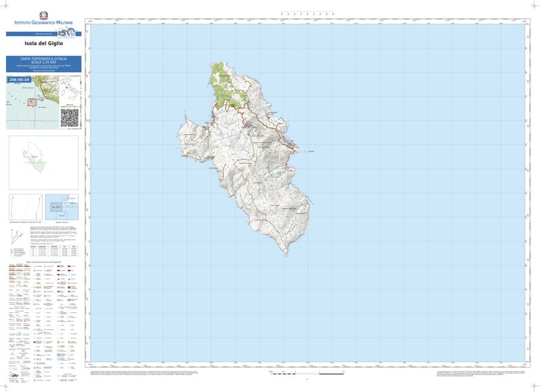Screen dimensions: 540x392
Task: Click the blue sheet index diagram
Action: pyautogui.click(x=61, y=207)
